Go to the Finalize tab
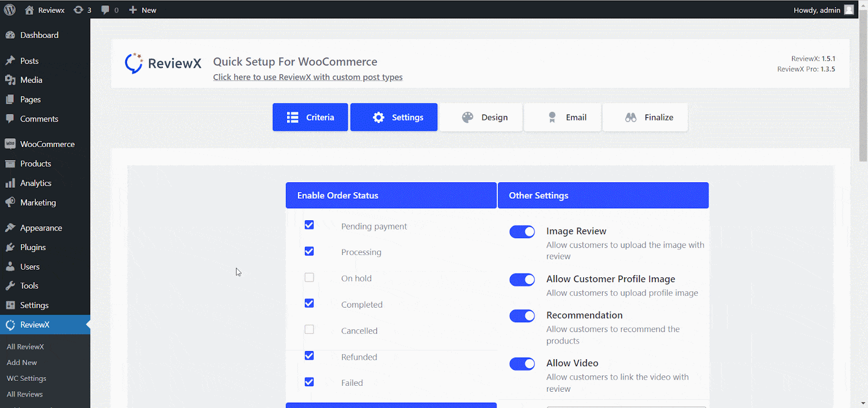The image size is (868, 408). 646,117
